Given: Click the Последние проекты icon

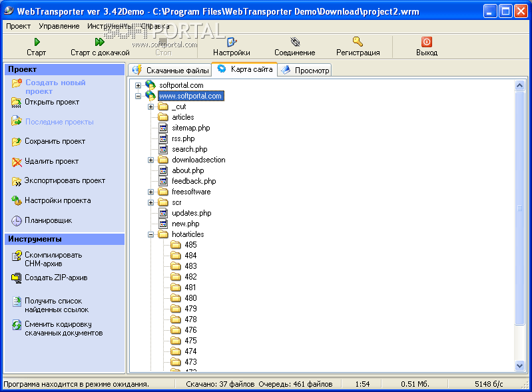Looking at the screenshot, I should tap(17, 120).
